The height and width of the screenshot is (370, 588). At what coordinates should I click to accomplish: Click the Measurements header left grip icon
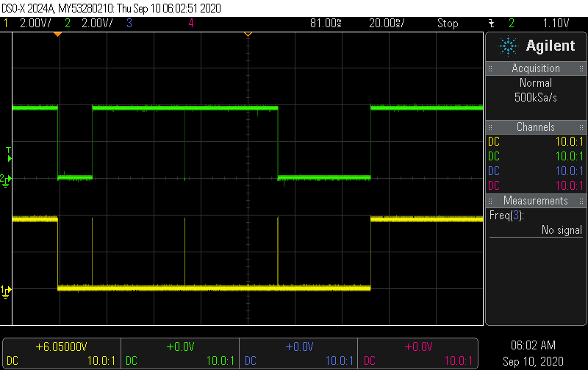(490, 201)
